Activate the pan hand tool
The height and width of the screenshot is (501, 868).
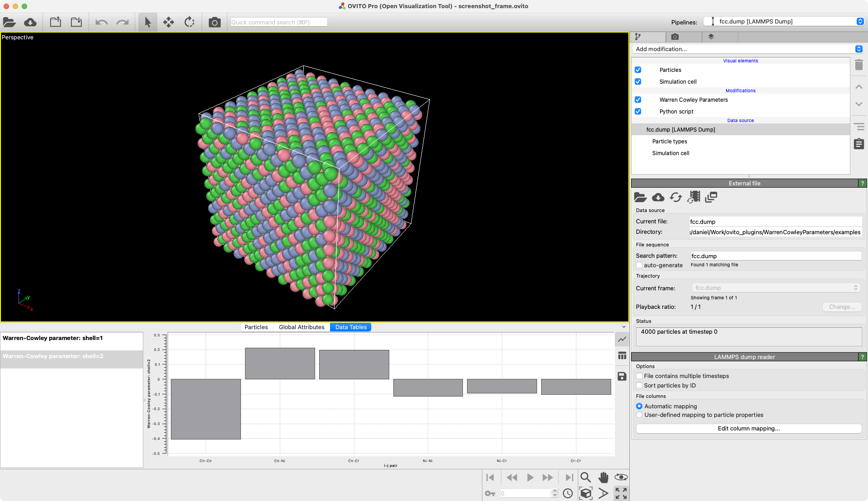coord(603,477)
